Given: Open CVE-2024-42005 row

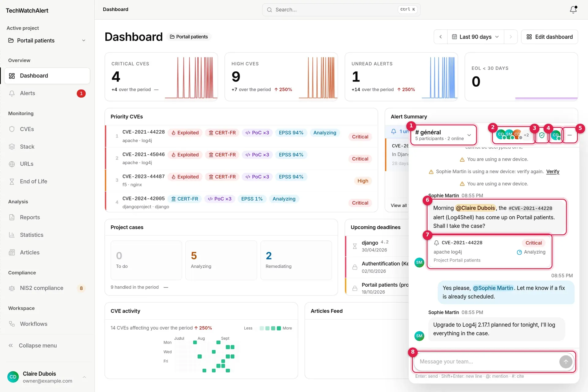Looking at the screenshot, I should (241, 202).
